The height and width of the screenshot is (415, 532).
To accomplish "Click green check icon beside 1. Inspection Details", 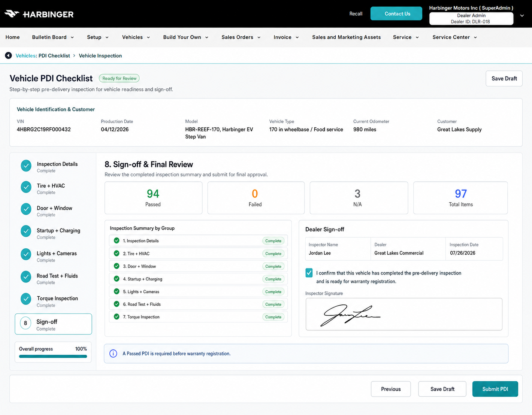I will click(117, 240).
